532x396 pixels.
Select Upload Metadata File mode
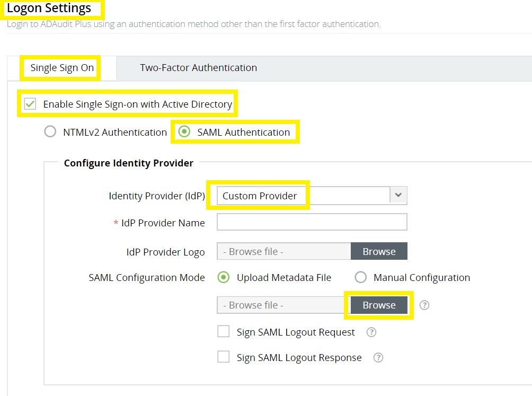pos(223,277)
